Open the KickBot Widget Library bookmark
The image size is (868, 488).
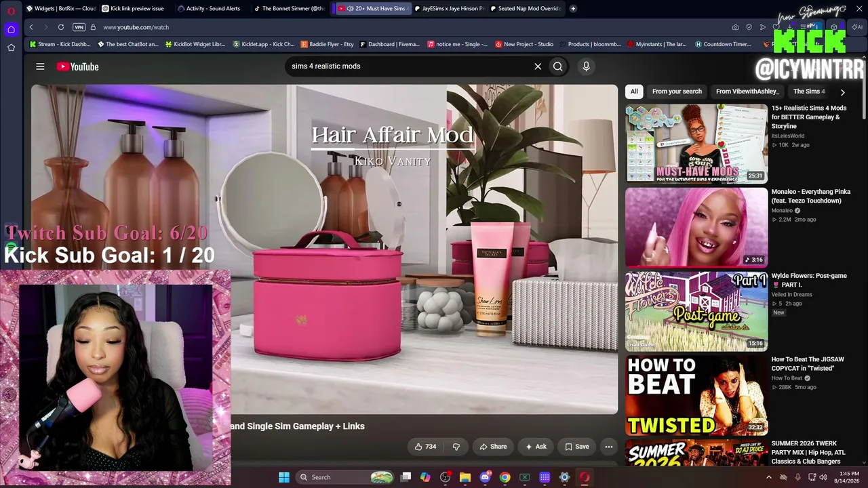195,45
